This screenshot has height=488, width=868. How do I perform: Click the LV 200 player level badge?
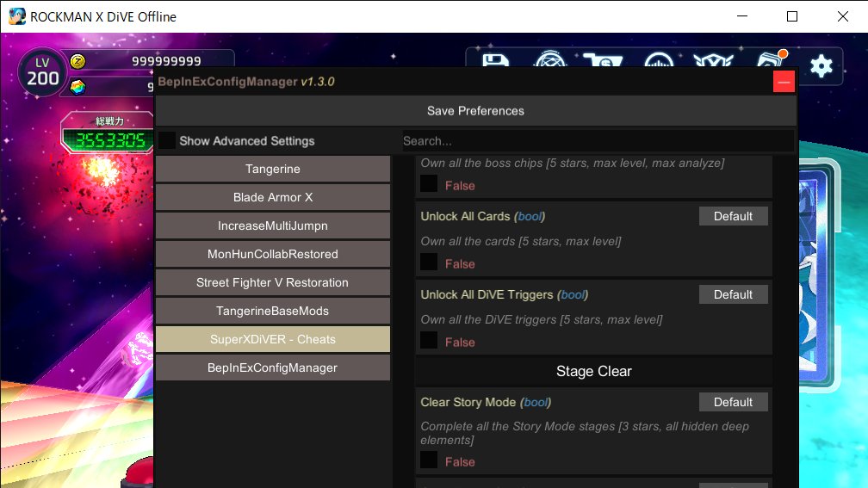click(x=43, y=72)
